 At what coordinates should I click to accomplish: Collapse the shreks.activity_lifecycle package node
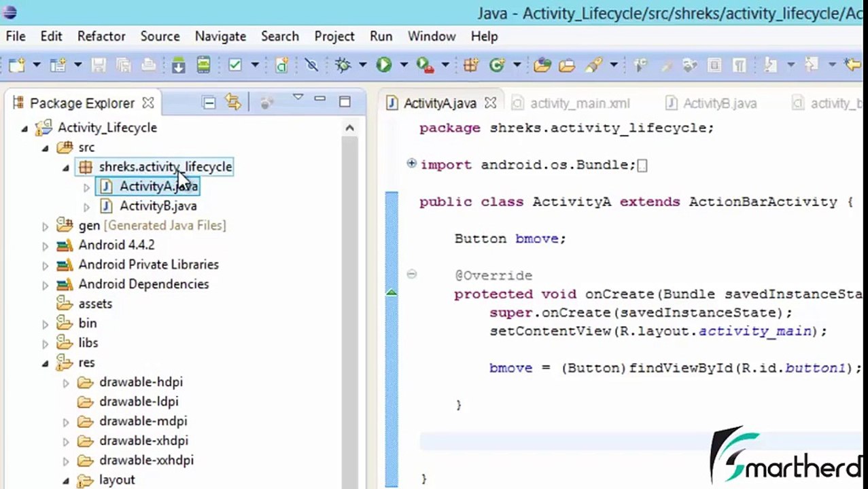[65, 167]
